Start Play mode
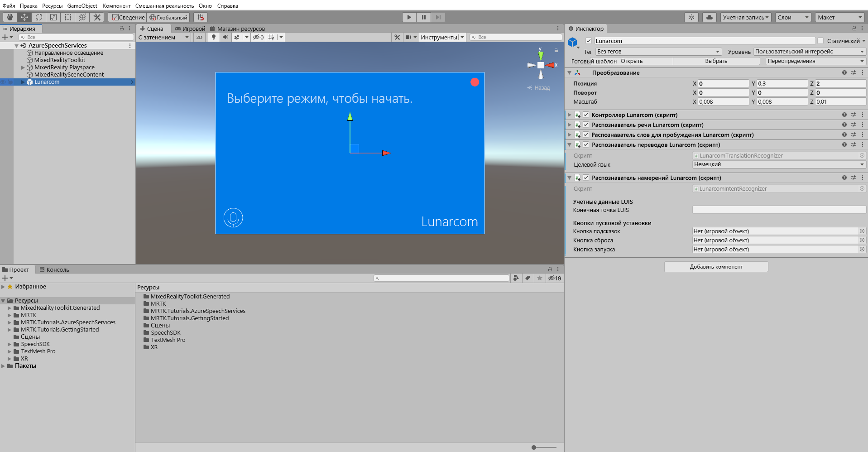The width and height of the screenshot is (868, 452). pos(409,17)
